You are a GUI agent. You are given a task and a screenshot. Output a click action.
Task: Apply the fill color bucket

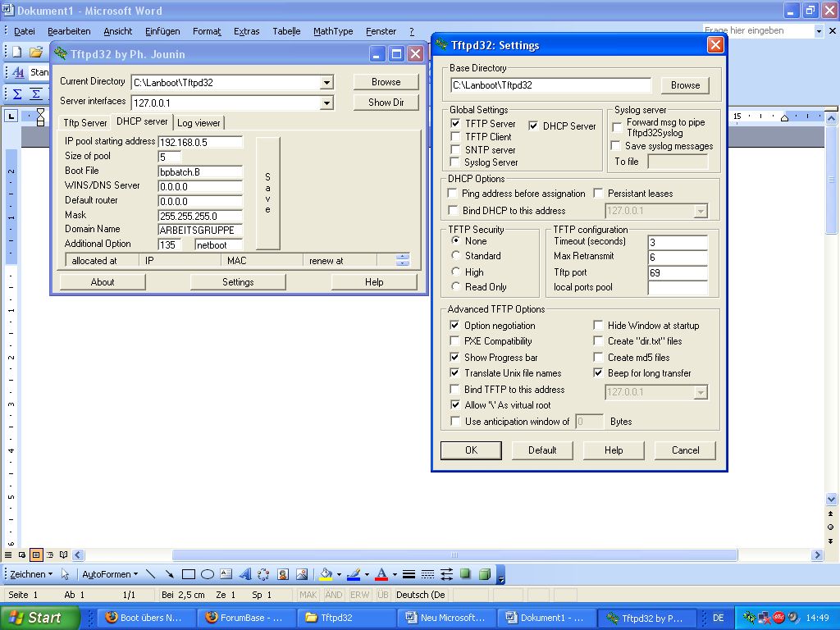point(326,574)
